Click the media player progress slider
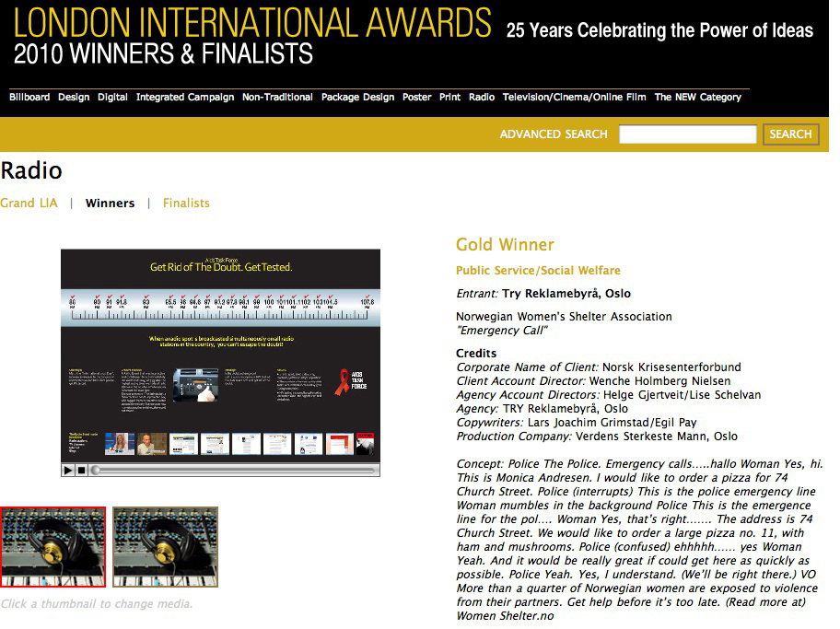The height and width of the screenshot is (629, 840). coord(234,471)
